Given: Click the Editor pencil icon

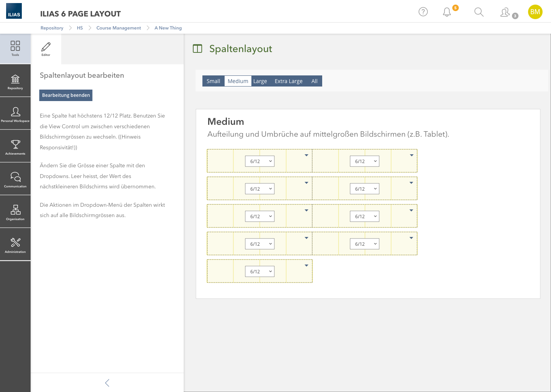Looking at the screenshot, I should tap(46, 49).
